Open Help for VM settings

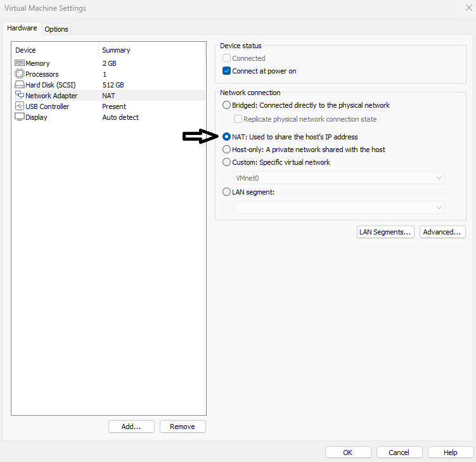tap(451, 452)
